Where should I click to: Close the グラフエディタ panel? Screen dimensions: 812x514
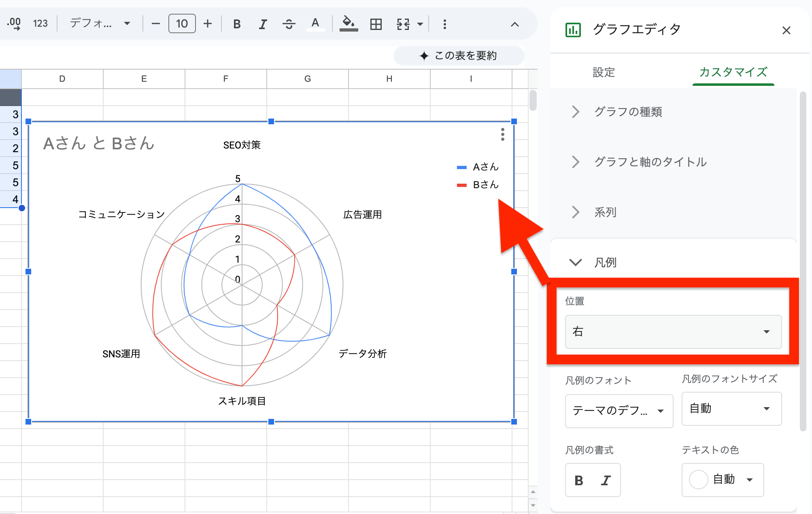[786, 30]
